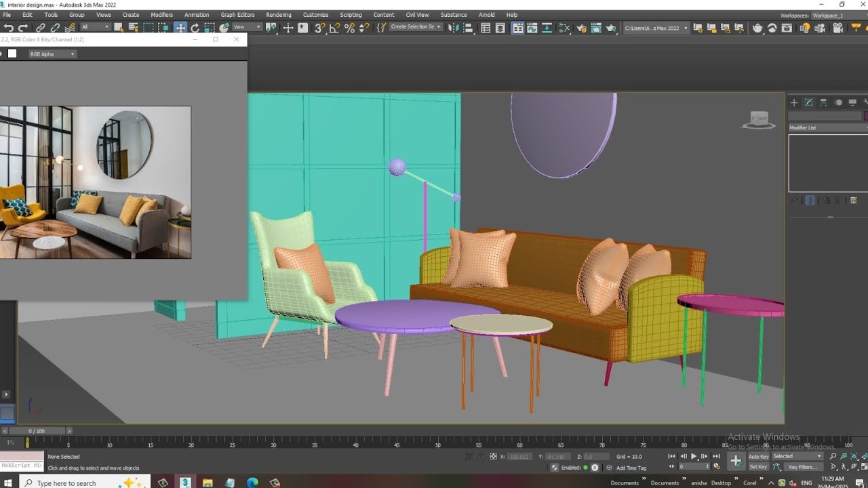The image size is (868, 488).
Task: Select the Bind to Space Warp tool
Action: (x=69, y=28)
